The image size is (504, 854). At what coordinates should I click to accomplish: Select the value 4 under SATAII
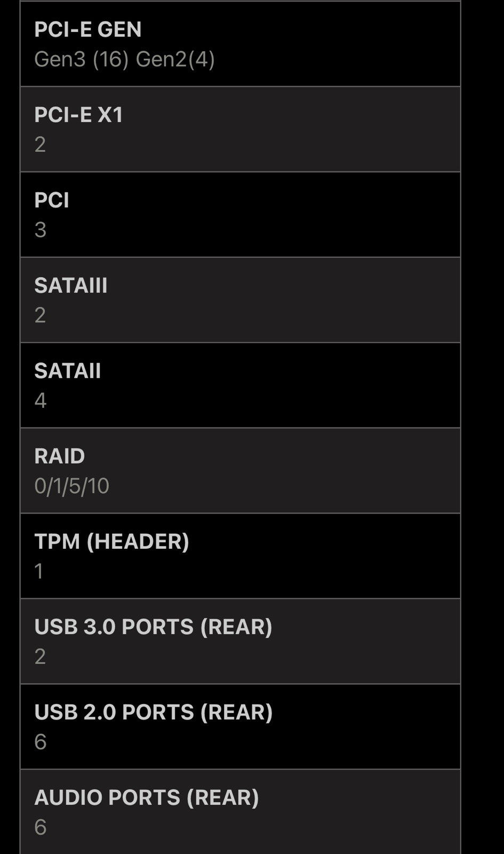pyautogui.click(x=40, y=401)
